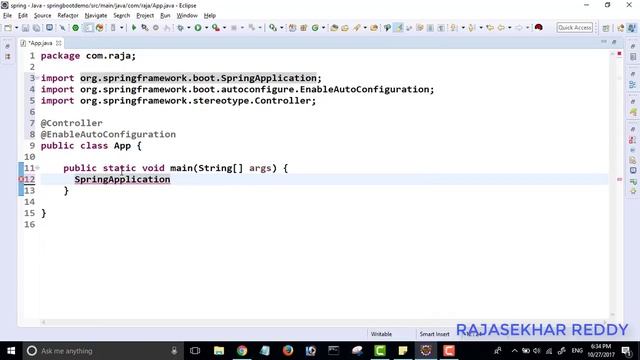Open the Navigate menu
Viewport: 640px width, 360px height.
coord(96,16)
